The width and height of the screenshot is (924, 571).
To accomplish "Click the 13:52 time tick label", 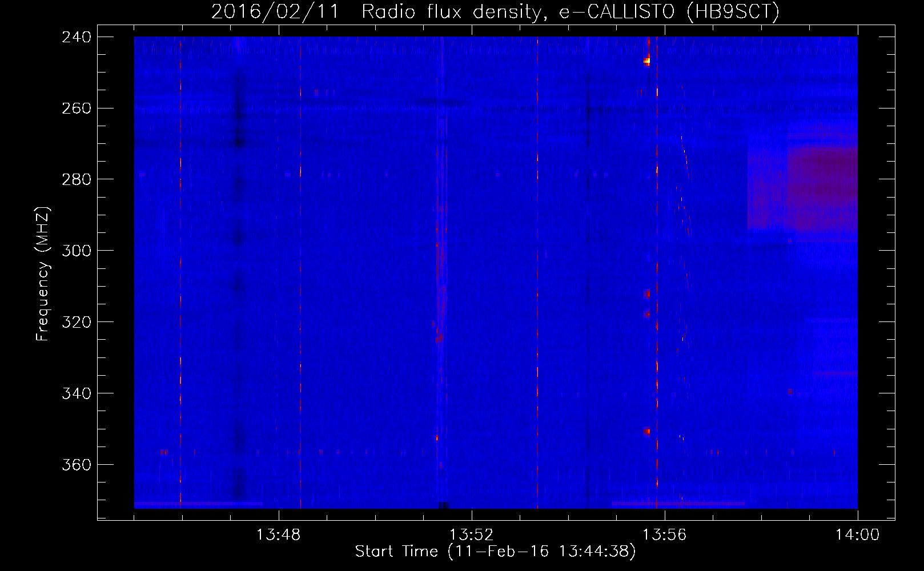I will click(x=471, y=535).
